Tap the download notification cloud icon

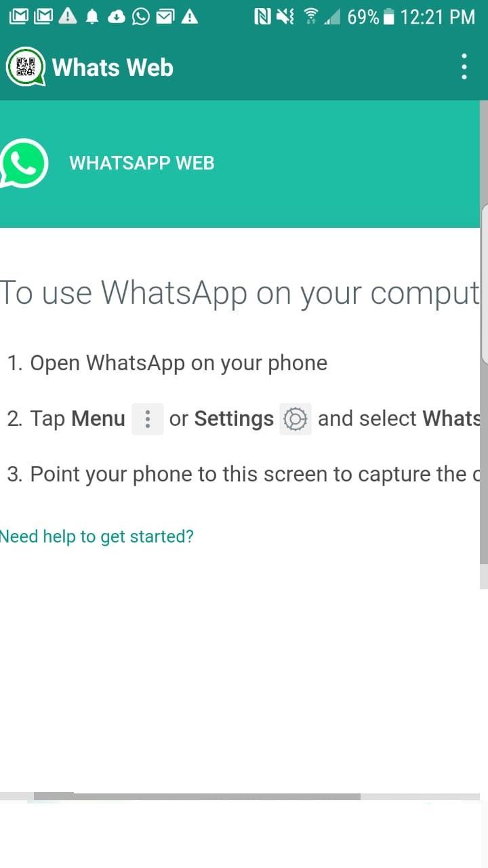[117, 18]
